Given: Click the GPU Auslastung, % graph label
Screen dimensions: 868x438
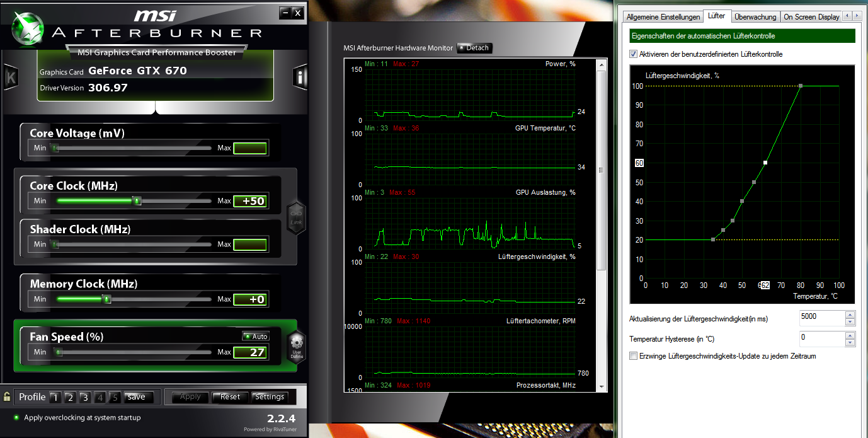Looking at the screenshot, I should pos(545,193).
